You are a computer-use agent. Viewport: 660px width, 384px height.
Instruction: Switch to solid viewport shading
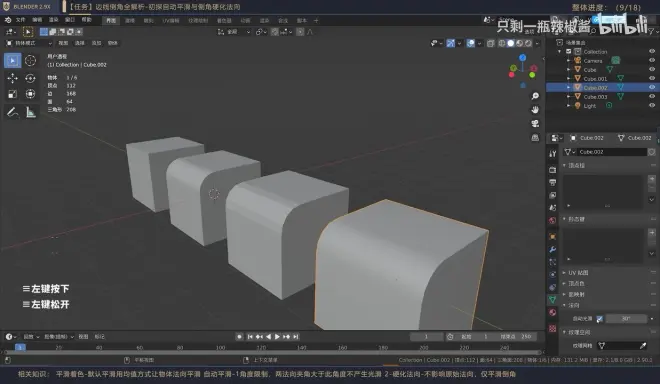[511, 43]
